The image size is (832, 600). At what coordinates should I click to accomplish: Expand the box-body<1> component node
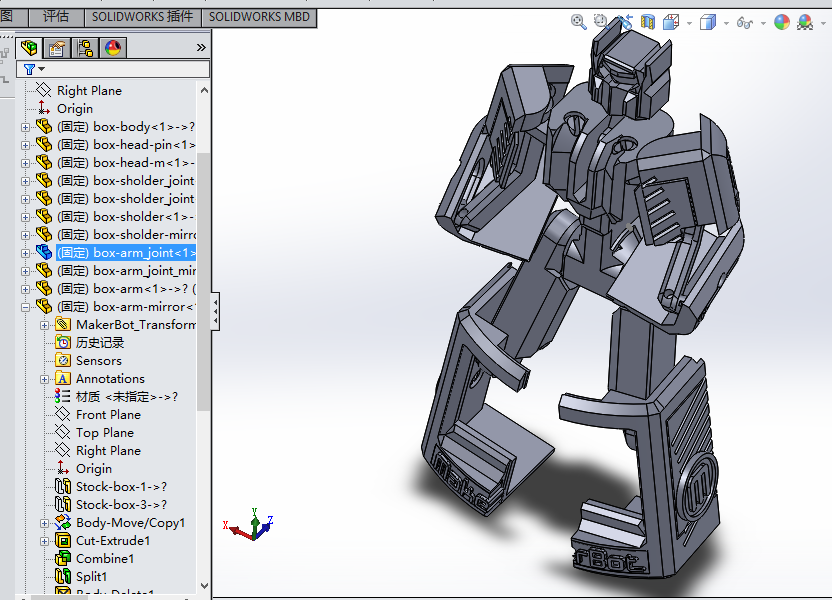26,127
